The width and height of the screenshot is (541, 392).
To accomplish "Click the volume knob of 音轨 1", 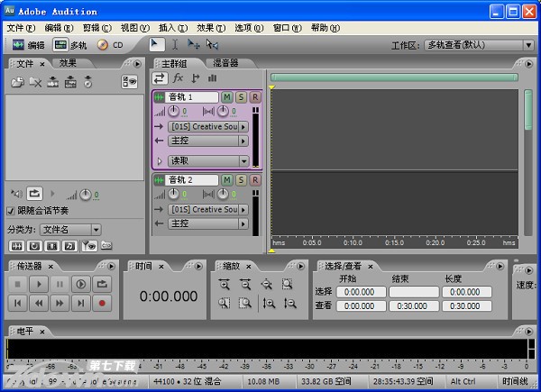I will tap(175, 112).
